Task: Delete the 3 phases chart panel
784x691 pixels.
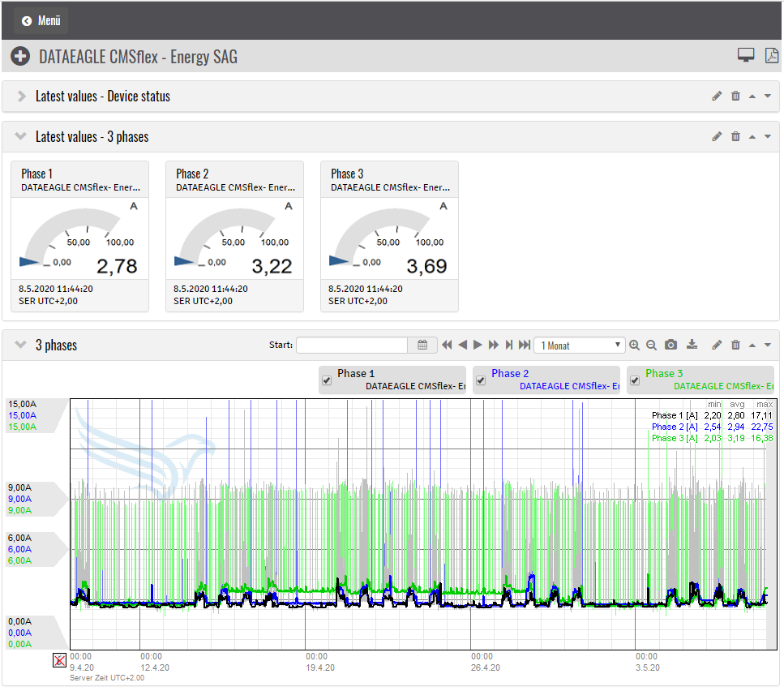Action: point(735,345)
